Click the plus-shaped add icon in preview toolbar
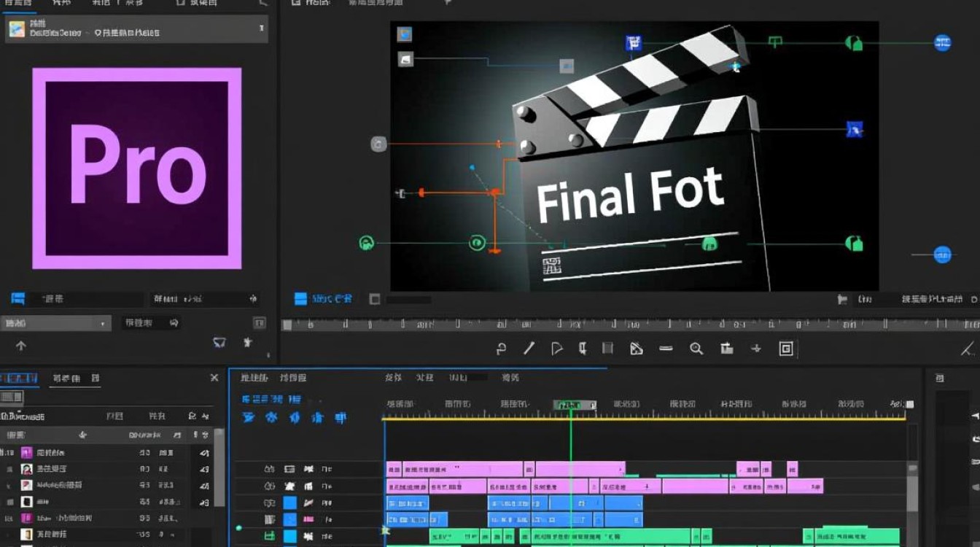The width and height of the screenshot is (980, 547). (756, 349)
